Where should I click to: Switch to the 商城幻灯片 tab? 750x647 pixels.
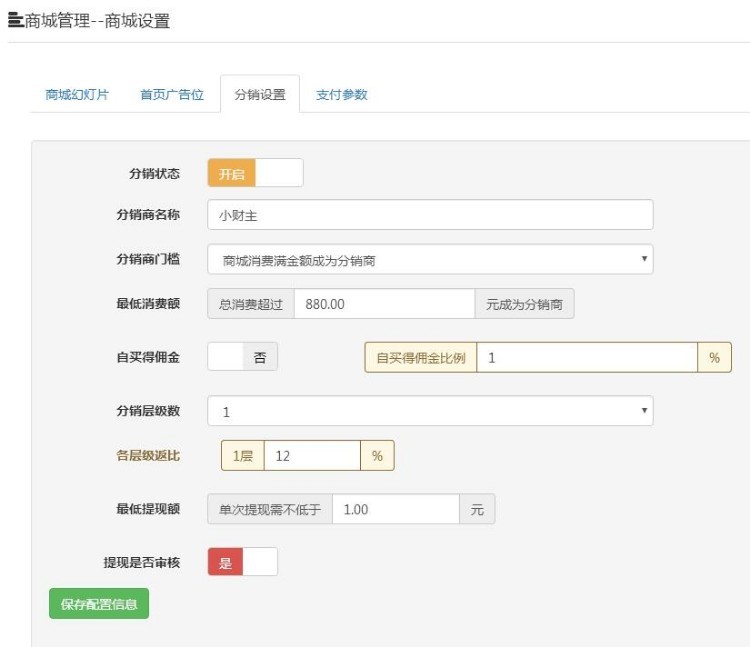pyautogui.click(x=77, y=95)
